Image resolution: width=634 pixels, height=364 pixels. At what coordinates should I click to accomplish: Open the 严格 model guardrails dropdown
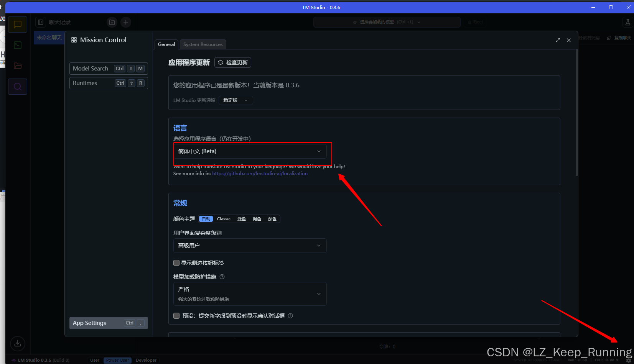[250, 294]
